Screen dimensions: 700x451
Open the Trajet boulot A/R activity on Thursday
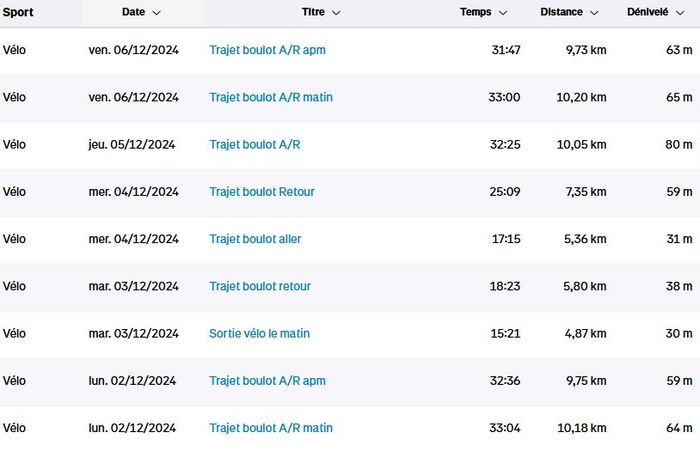coord(254,144)
